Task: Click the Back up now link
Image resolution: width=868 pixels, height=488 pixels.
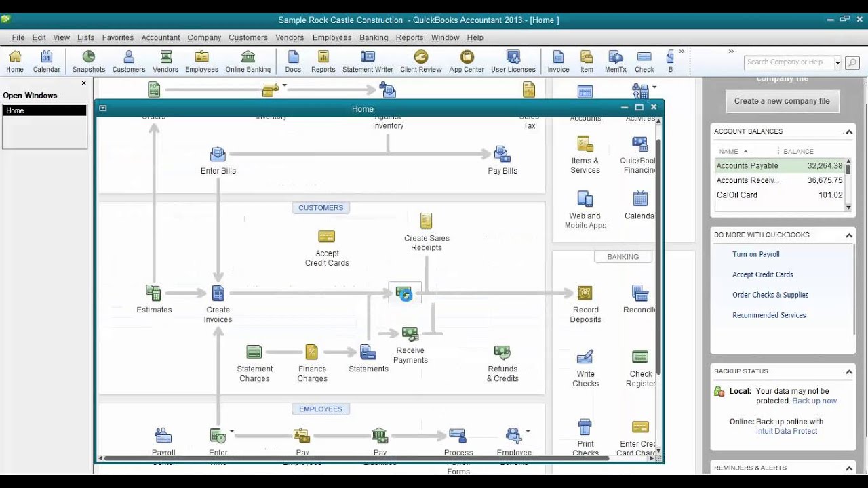Action: (814, 401)
